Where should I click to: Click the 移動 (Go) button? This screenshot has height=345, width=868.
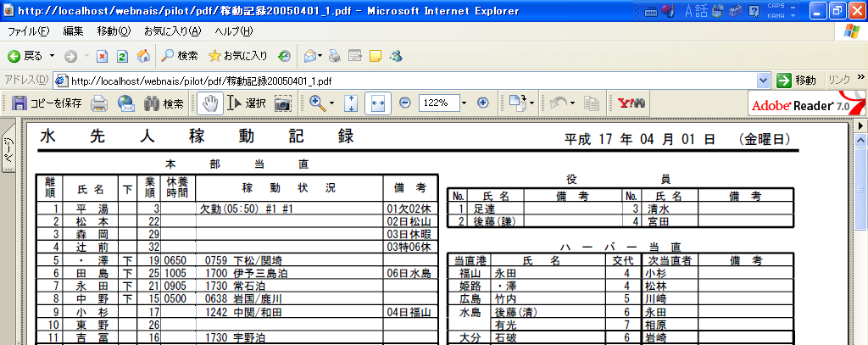tap(798, 81)
